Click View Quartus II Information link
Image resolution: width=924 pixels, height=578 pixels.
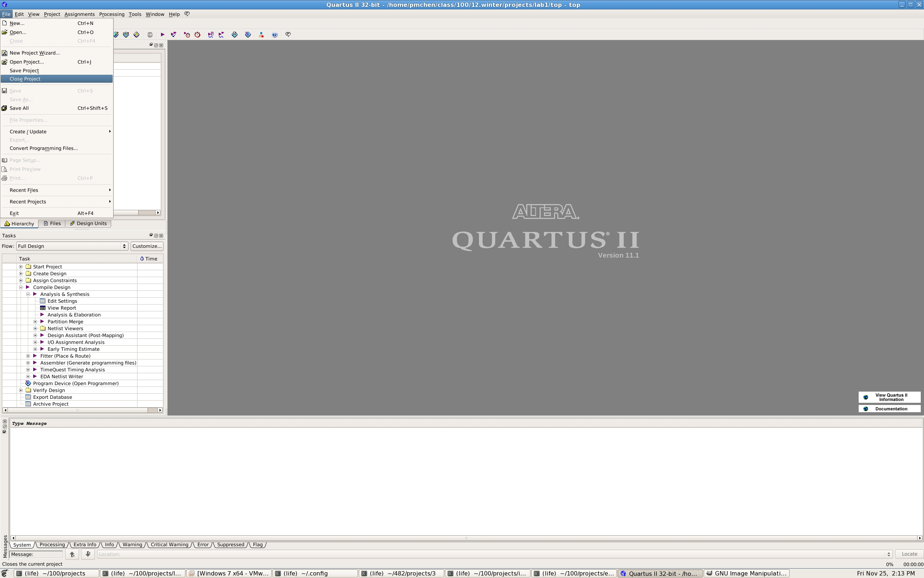pyautogui.click(x=890, y=397)
